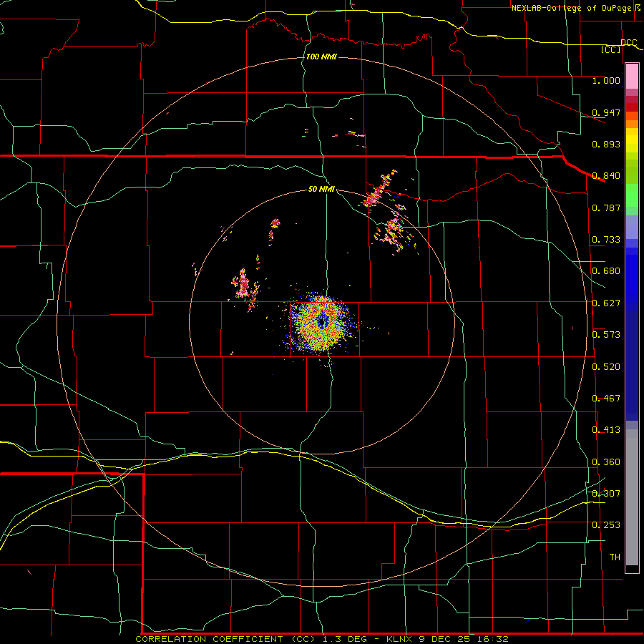Screen dimensions: 644x644
Task: Select the 0.787 scale value
Action: tap(606, 208)
